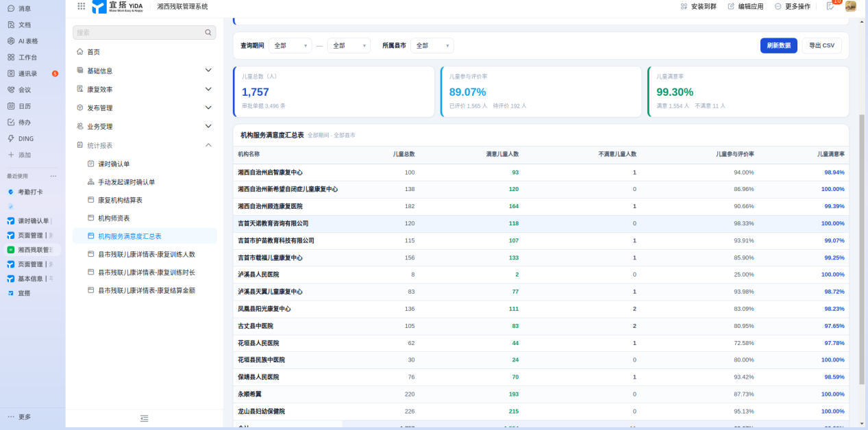Collapse the navigation menu using bottom icon
This screenshot has width=868, height=430.
click(x=144, y=418)
